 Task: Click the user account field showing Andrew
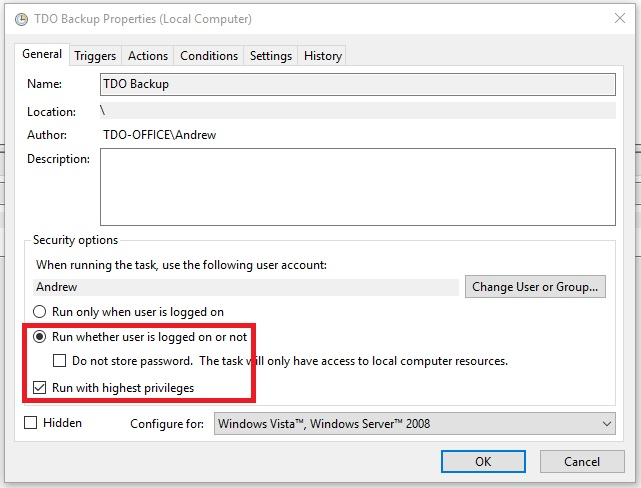pos(245,287)
